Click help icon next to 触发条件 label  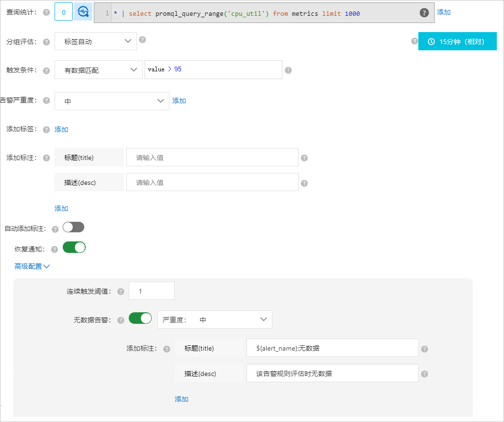pos(46,70)
